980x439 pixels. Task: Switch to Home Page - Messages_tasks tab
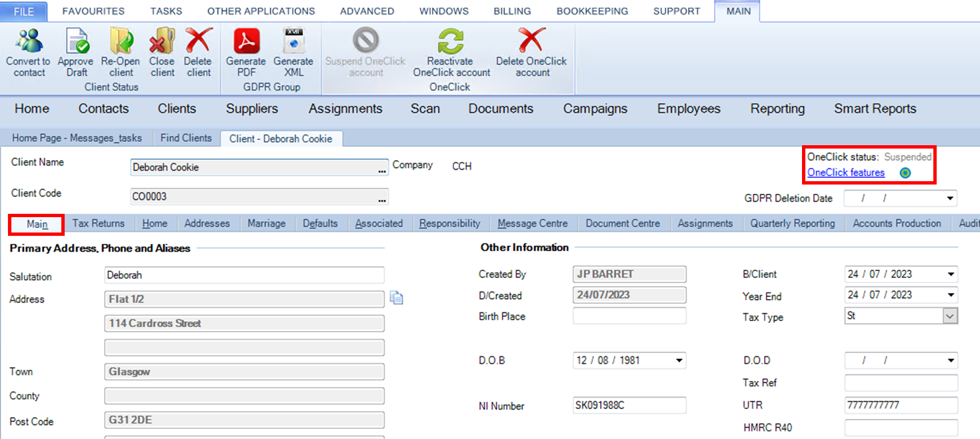(77, 138)
